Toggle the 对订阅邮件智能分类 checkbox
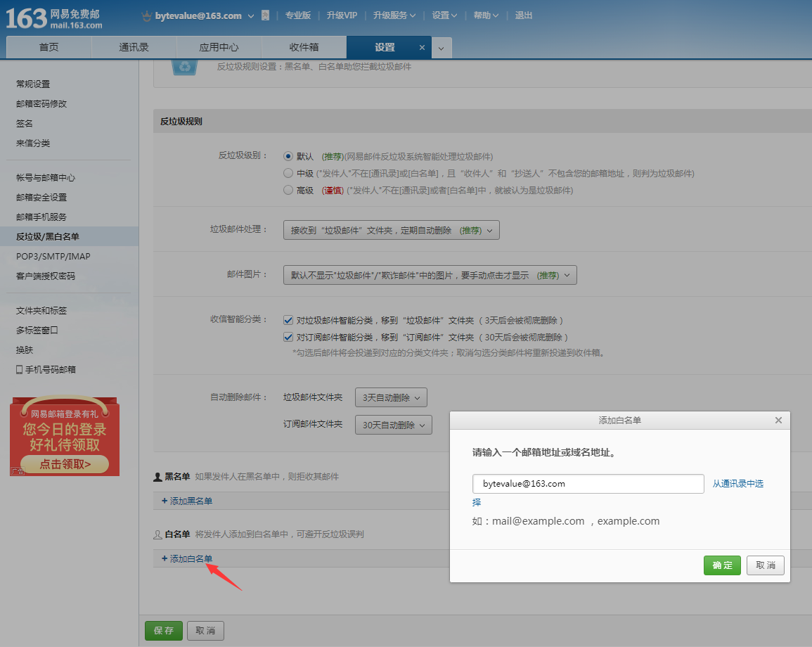This screenshot has height=647, width=812. pyautogui.click(x=288, y=337)
